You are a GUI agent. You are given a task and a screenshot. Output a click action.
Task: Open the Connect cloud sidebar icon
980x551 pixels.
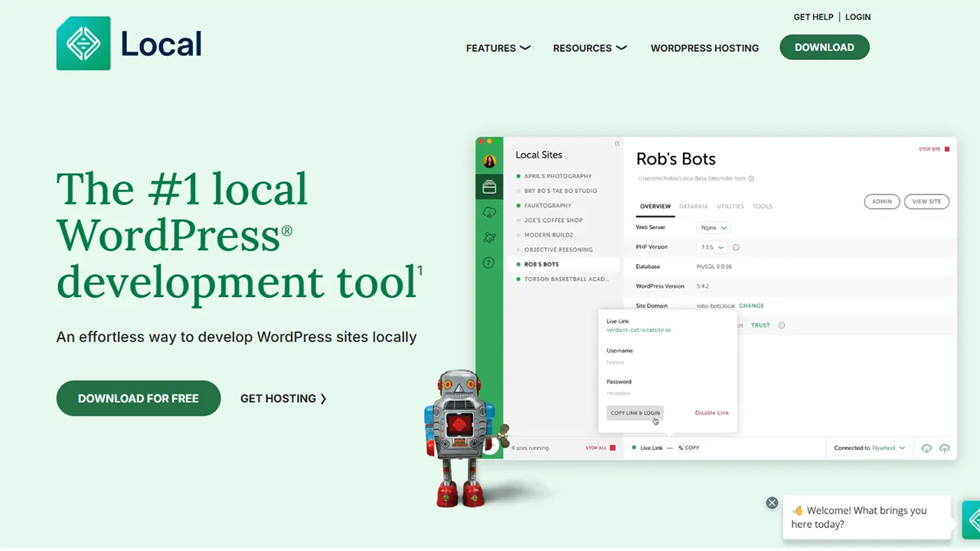489,212
